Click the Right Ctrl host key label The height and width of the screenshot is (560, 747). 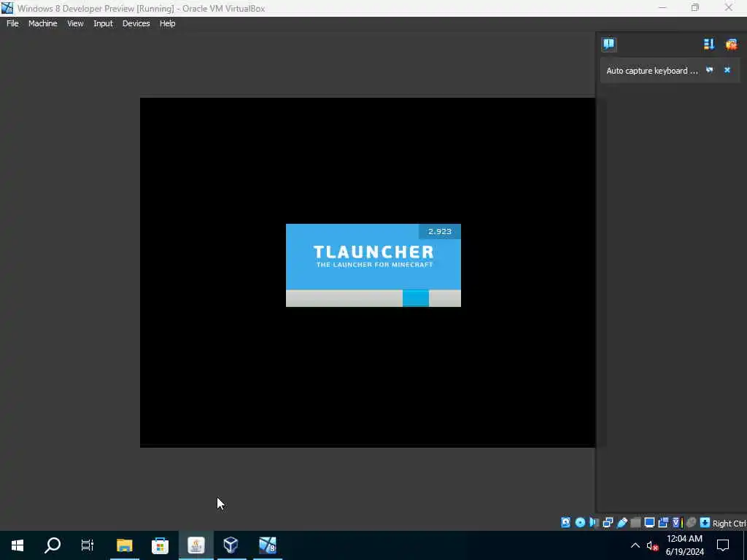coord(729,524)
